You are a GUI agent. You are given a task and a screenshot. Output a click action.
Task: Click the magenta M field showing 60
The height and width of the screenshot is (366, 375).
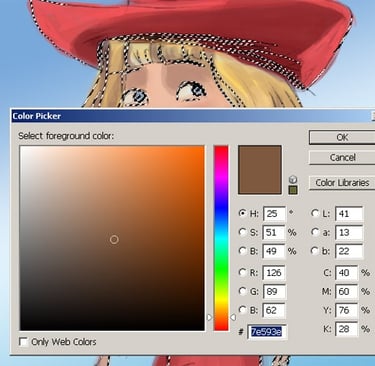[346, 292]
